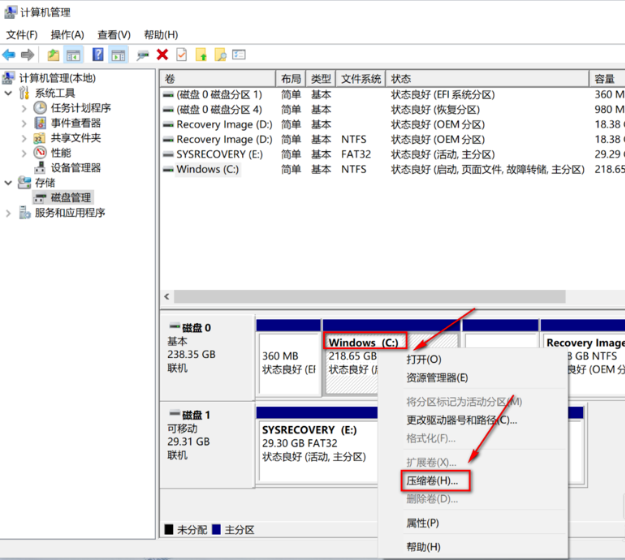Click the red X delete icon
Image resolution: width=625 pixels, height=560 pixels.
pos(162,54)
